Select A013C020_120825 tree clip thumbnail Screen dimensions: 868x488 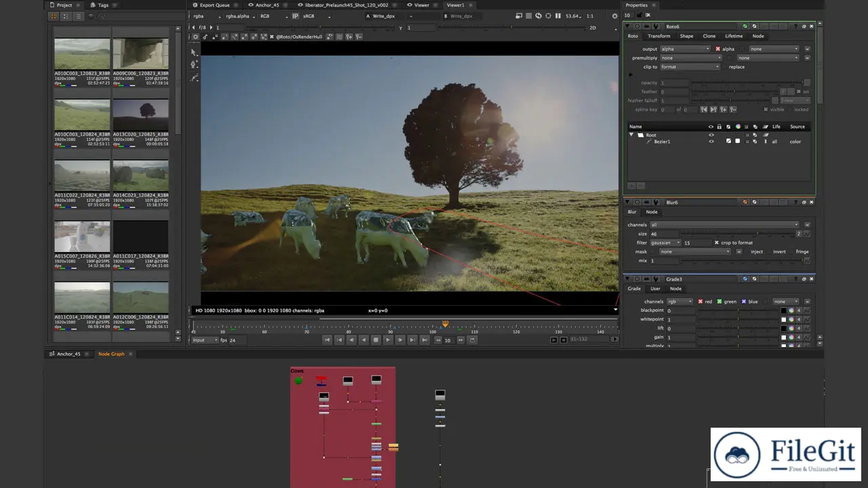[x=140, y=115]
